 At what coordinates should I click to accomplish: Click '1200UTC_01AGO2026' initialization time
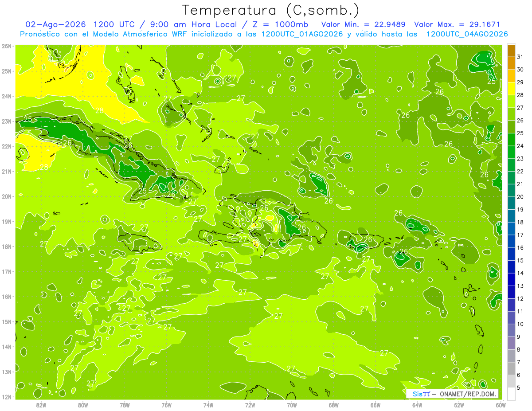point(302,34)
